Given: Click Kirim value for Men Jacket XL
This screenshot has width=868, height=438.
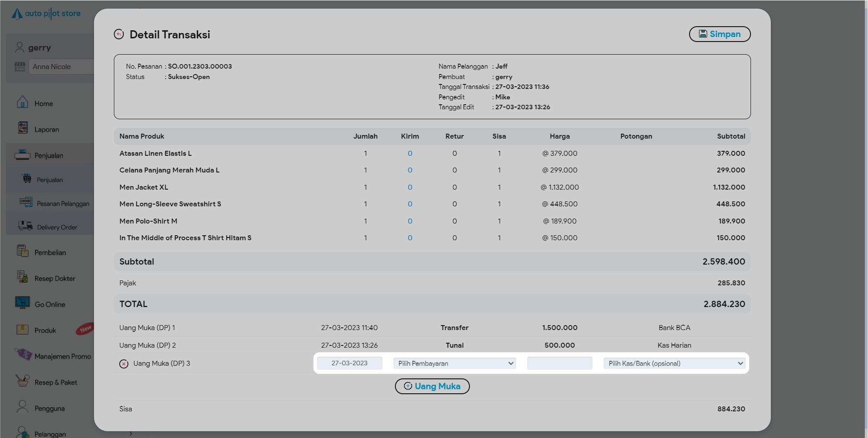Looking at the screenshot, I should [x=410, y=187].
